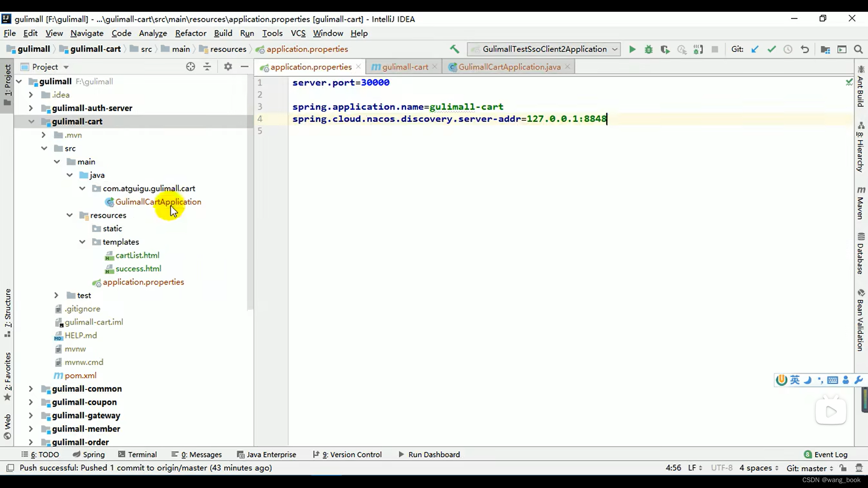Viewport: 868px width, 488px height.
Task: Click the application.properties tab
Action: tap(310, 67)
